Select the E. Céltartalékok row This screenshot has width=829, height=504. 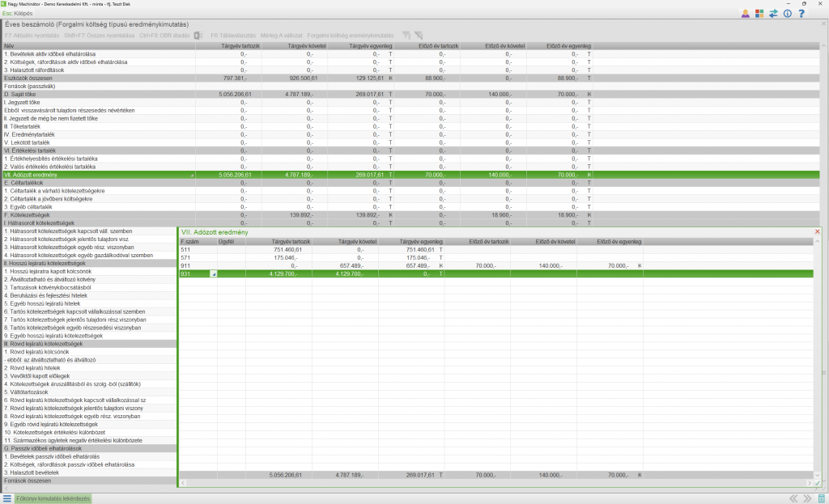(x=410, y=183)
